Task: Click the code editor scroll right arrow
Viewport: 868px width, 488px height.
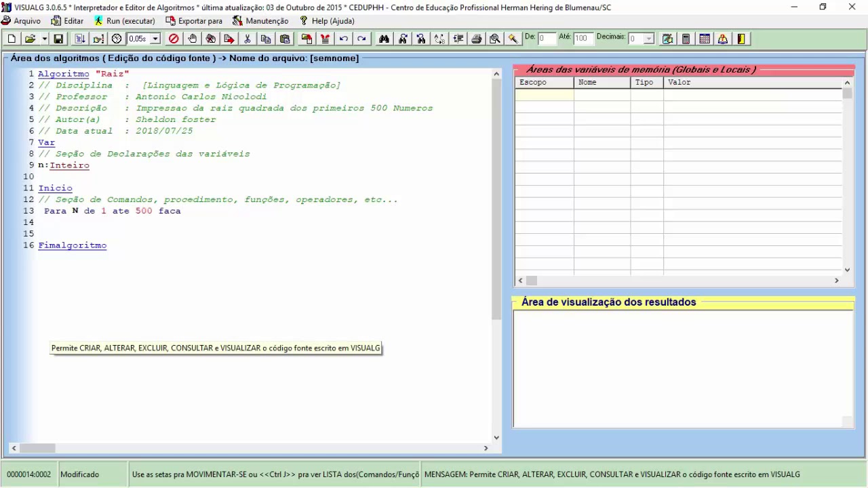Action: [486, 448]
